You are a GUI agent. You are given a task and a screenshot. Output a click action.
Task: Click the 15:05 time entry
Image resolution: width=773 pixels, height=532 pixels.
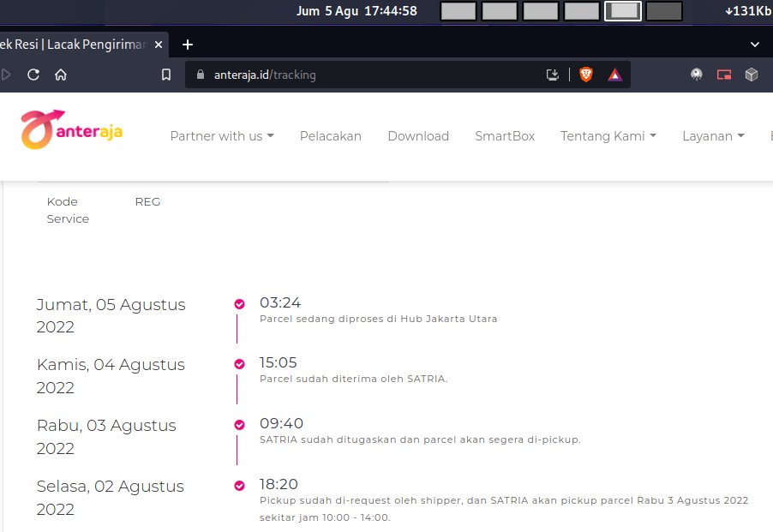coord(278,362)
